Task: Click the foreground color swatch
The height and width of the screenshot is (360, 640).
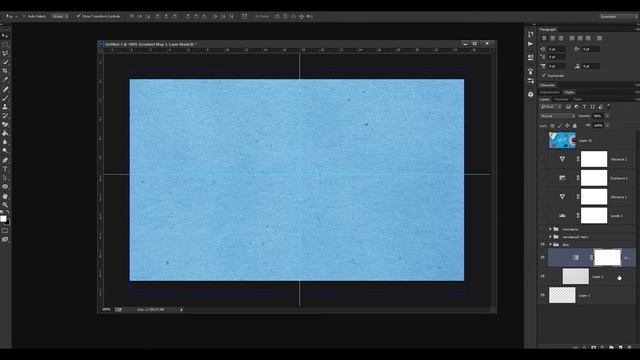Action: 3,219
